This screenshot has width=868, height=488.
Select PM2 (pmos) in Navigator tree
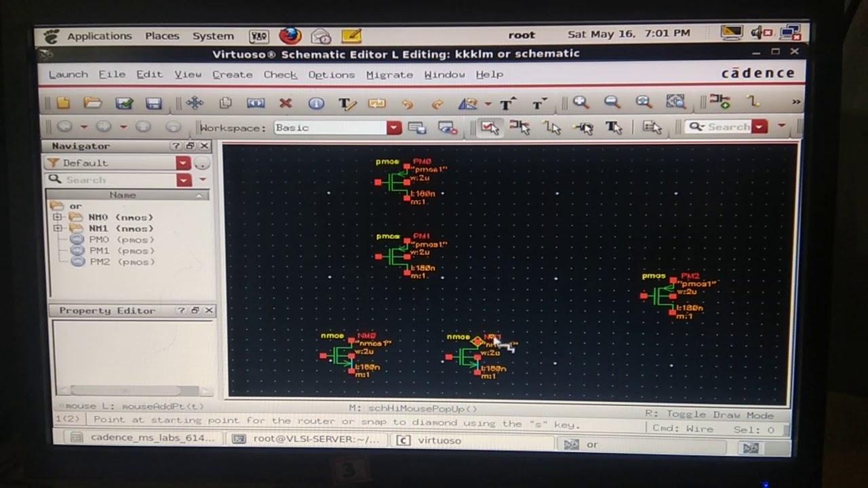click(x=113, y=262)
